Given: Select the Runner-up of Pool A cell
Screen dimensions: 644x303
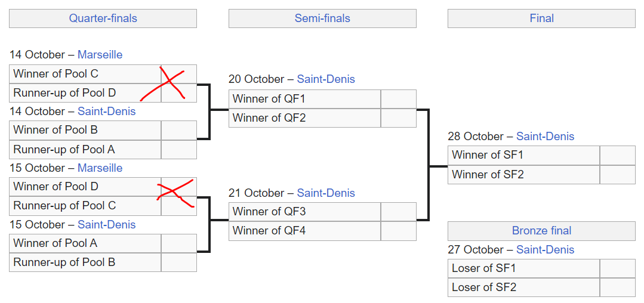Looking at the screenshot, I should pos(85,149).
